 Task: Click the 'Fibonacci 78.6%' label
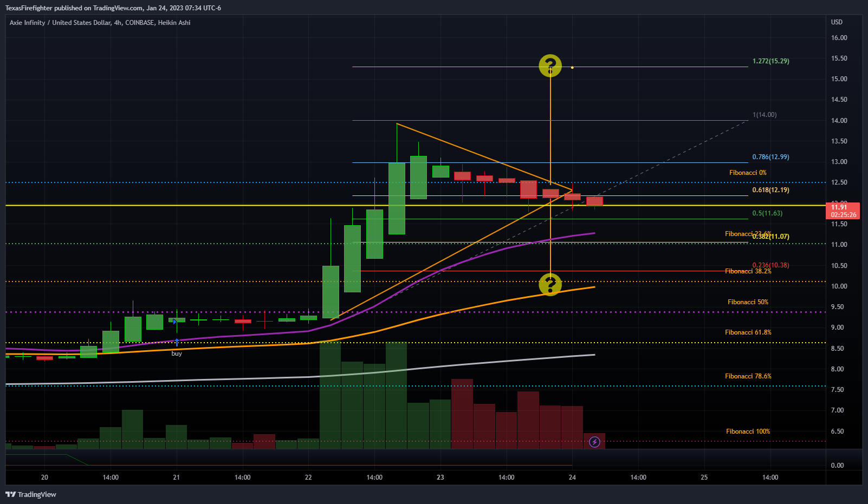tap(748, 376)
